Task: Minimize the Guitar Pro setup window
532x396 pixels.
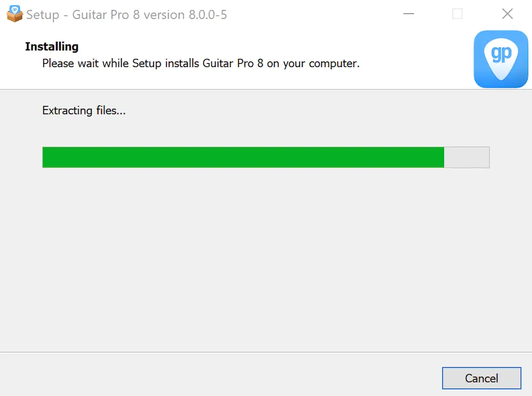Action: pyautogui.click(x=408, y=14)
